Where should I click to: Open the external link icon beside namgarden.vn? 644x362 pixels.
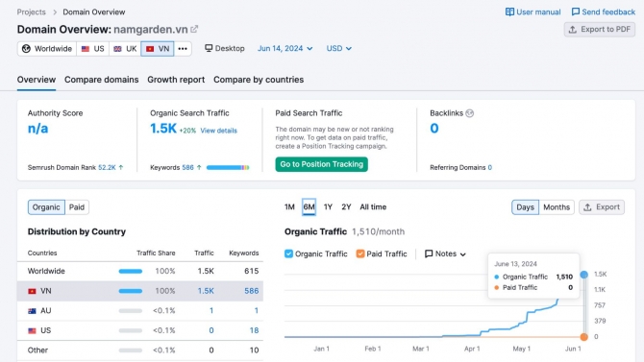click(x=194, y=29)
